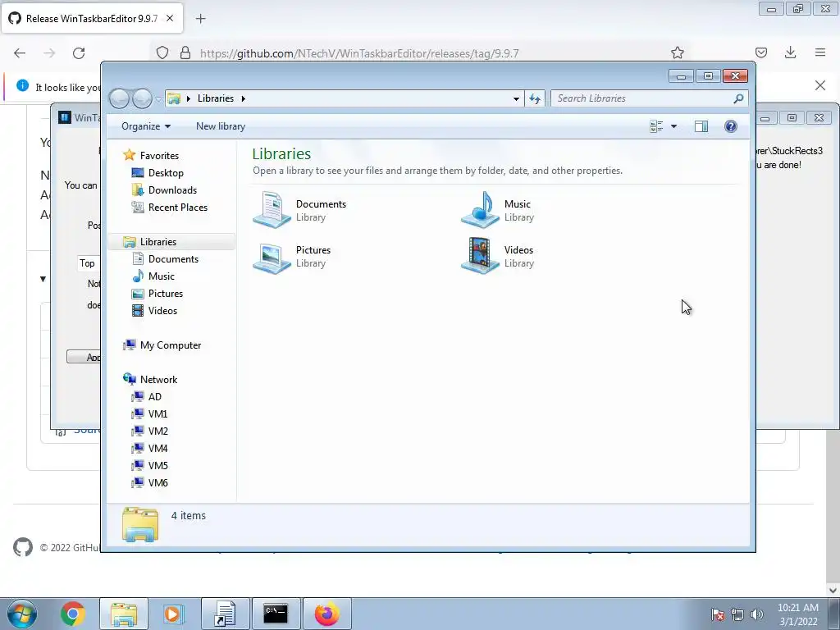Open the Music library icon
This screenshot has height=630, width=840.
click(x=480, y=209)
